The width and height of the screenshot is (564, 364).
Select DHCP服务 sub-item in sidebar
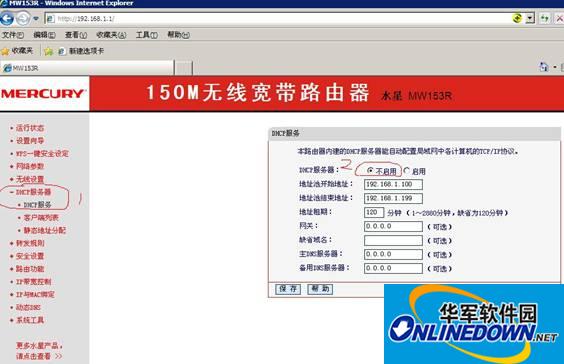pyautogui.click(x=37, y=205)
